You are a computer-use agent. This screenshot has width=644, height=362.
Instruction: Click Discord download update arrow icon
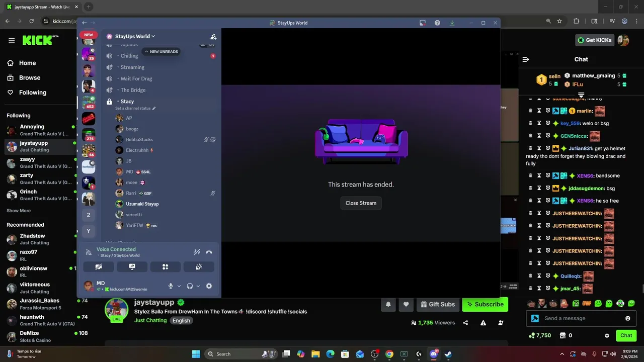pos(452,23)
